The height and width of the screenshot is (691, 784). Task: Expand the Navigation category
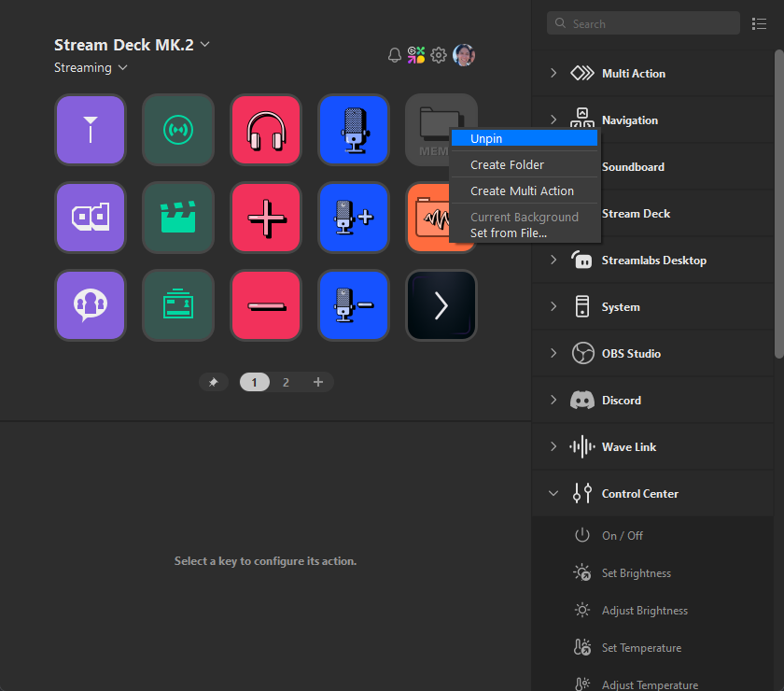[553, 120]
